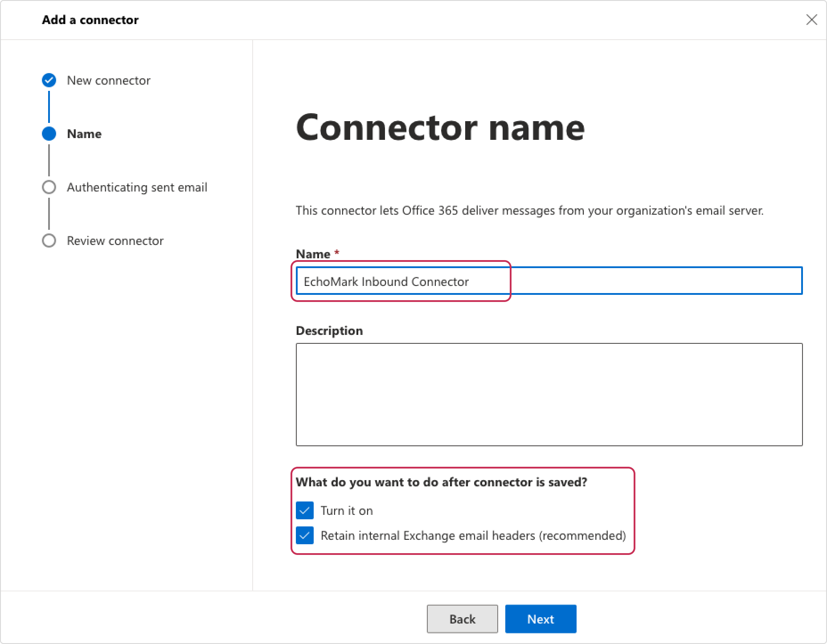The width and height of the screenshot is (827, 644).
Task: Click the Authenticating sent email step circle
Action: pyautogui.click(x=49, y=187)
